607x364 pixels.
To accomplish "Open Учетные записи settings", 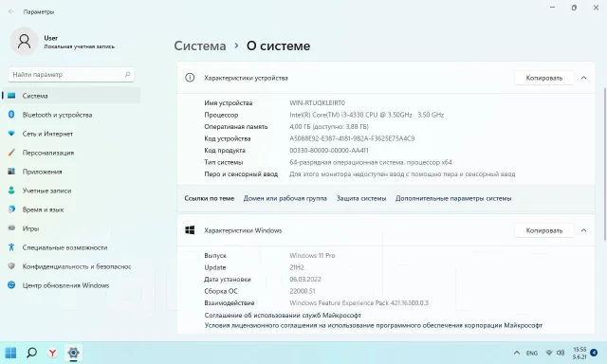I will (46, 191).
